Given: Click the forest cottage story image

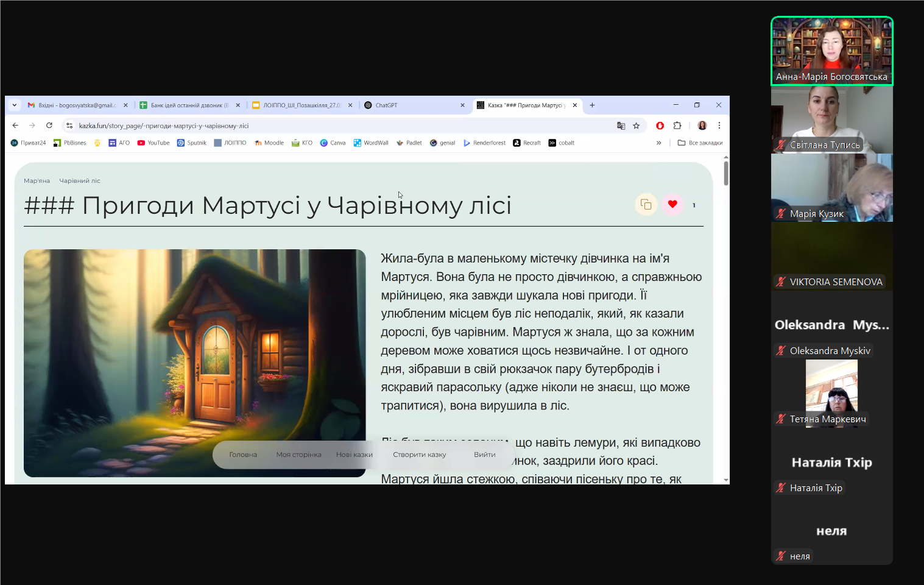Looking at the screenshot, I should 195,353.
